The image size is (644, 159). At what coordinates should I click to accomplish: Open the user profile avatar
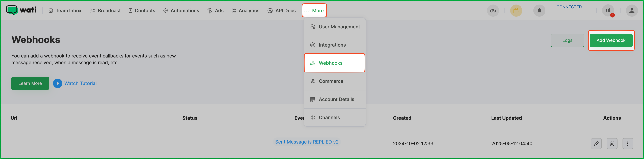(631, 11)
